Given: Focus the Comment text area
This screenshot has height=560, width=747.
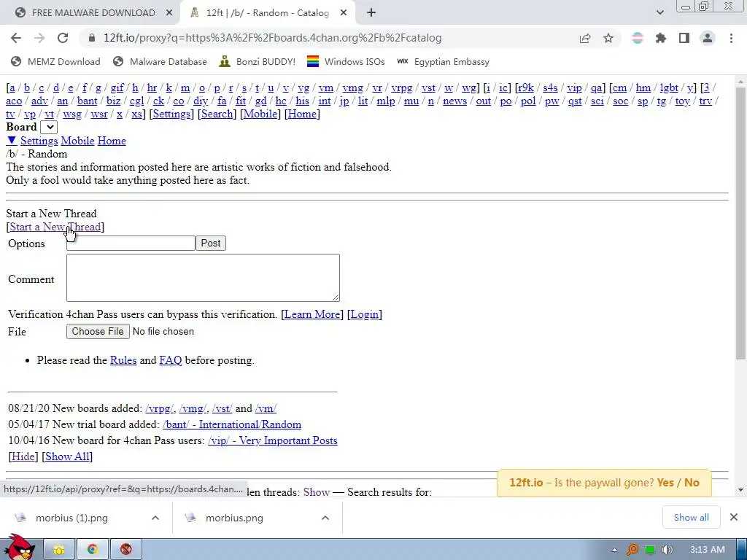Looking at the screenshot, I should coord(203,278).
